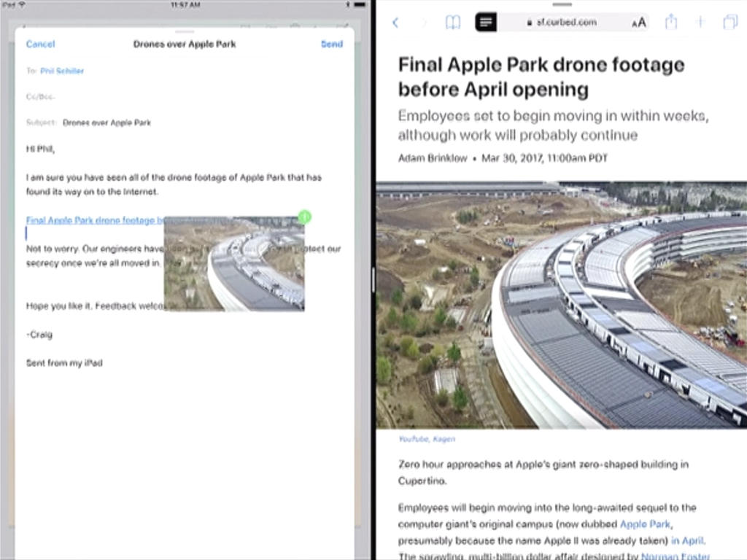This screenshot has width=747, height=560.
Task: Click the Apple Park aerial photo in Safari
Action: 562,306
